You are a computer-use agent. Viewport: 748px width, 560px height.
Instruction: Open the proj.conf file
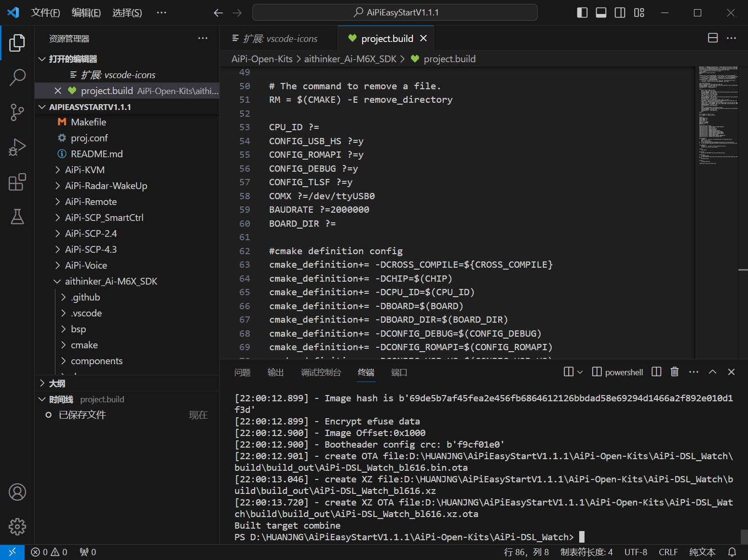(127, 138)
